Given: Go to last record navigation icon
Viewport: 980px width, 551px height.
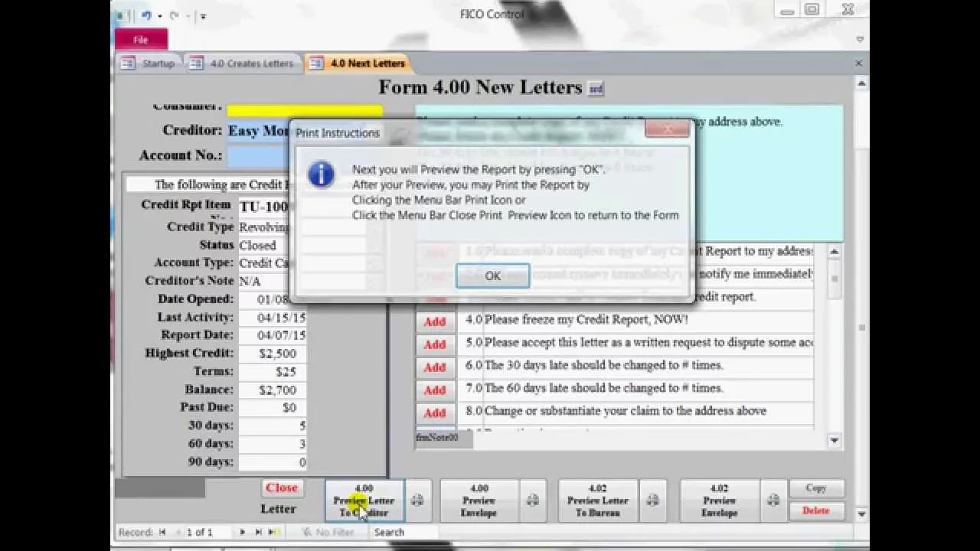Looking at the screenshot, I should click(x=259, y=532).
